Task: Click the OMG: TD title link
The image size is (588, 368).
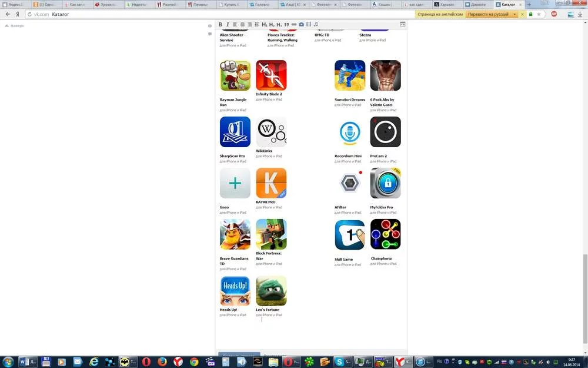Action: 322,35
